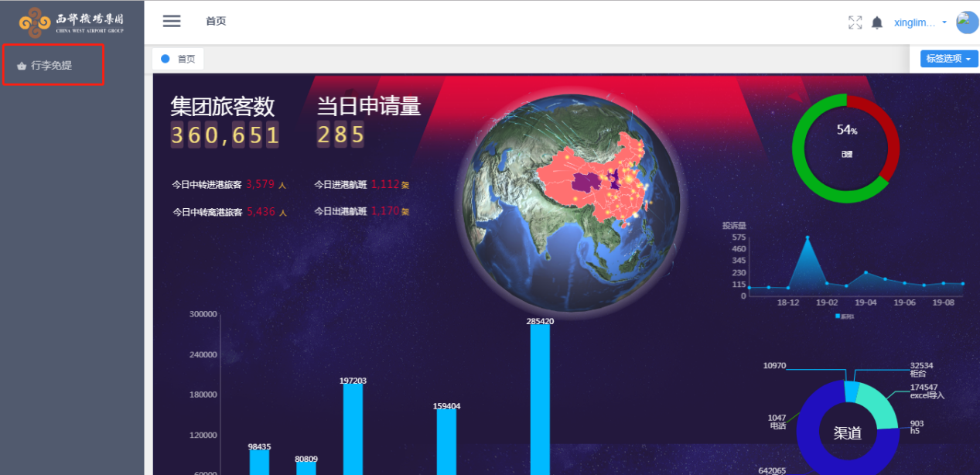The width and height of the screenshot is (980, 475).
Task: Click the 首页 breadcrumb in header
Action: point(216,22)
